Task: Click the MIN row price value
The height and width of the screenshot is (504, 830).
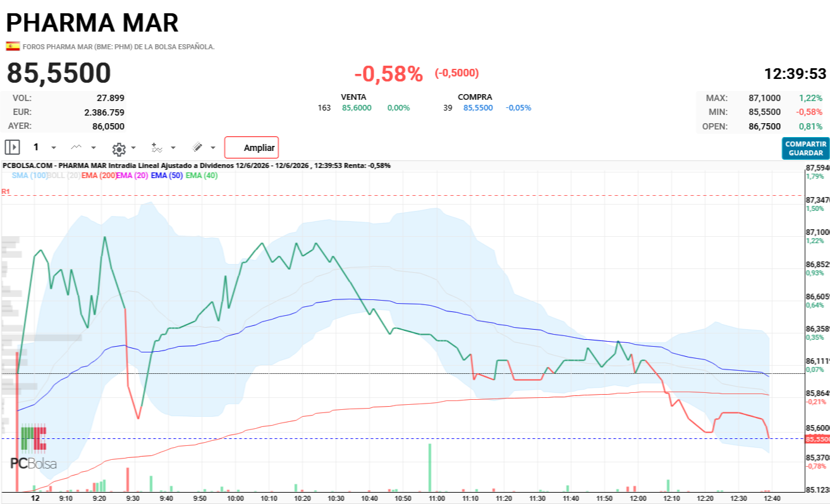Action: pos(764,112)
